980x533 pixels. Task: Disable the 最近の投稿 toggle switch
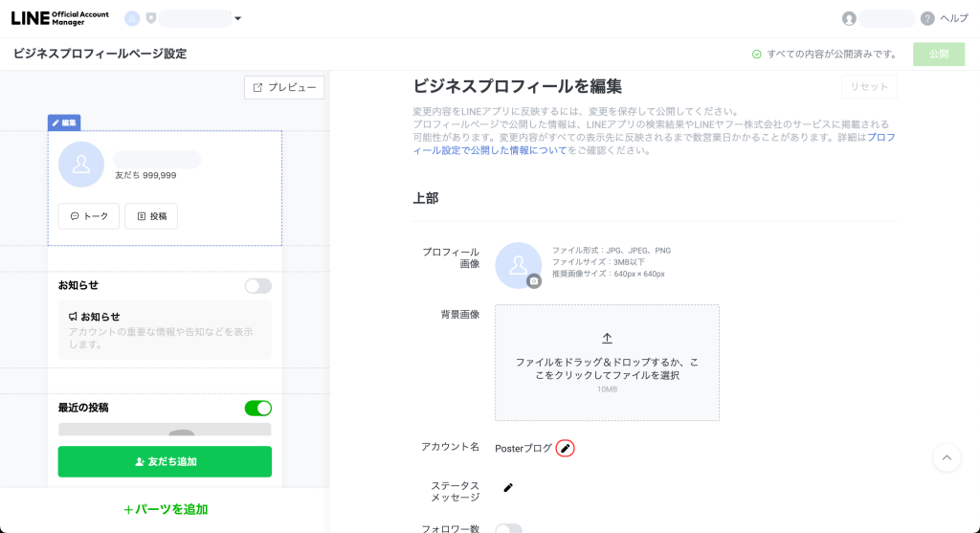[257, 408]
